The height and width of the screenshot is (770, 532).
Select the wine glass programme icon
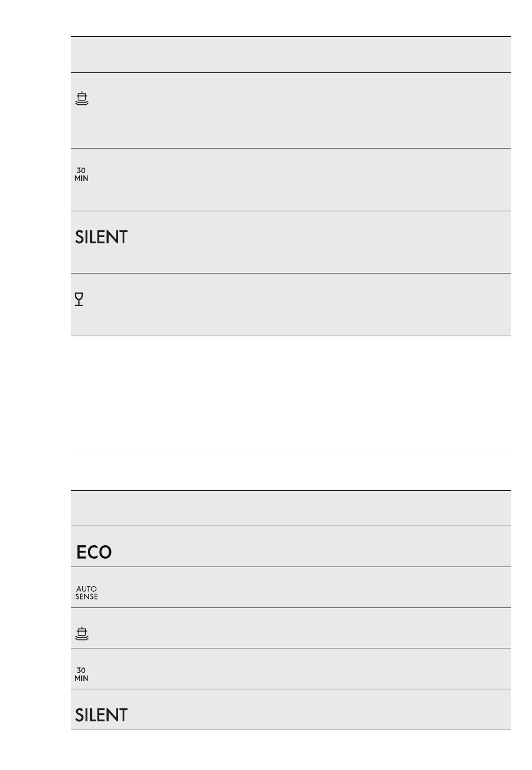coord(79,299)
